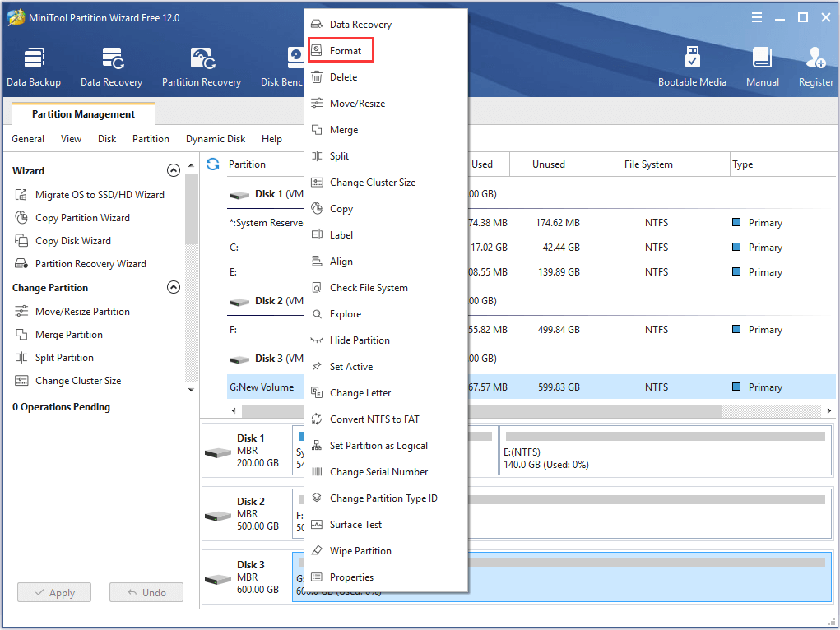Viewport: 840px width, 630px height.
Task: Sort by the Type column header
Action: tap(782, 164)
